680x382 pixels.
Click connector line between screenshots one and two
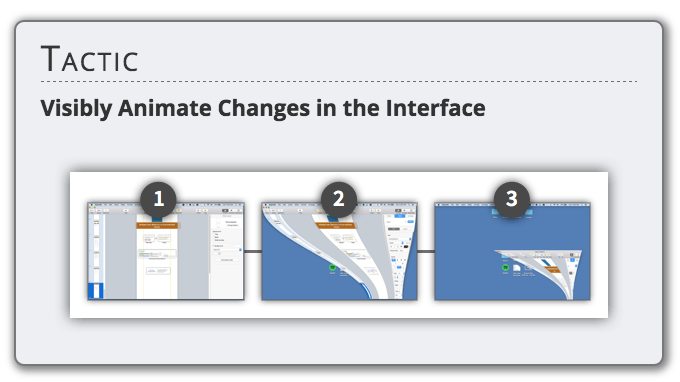253,251
